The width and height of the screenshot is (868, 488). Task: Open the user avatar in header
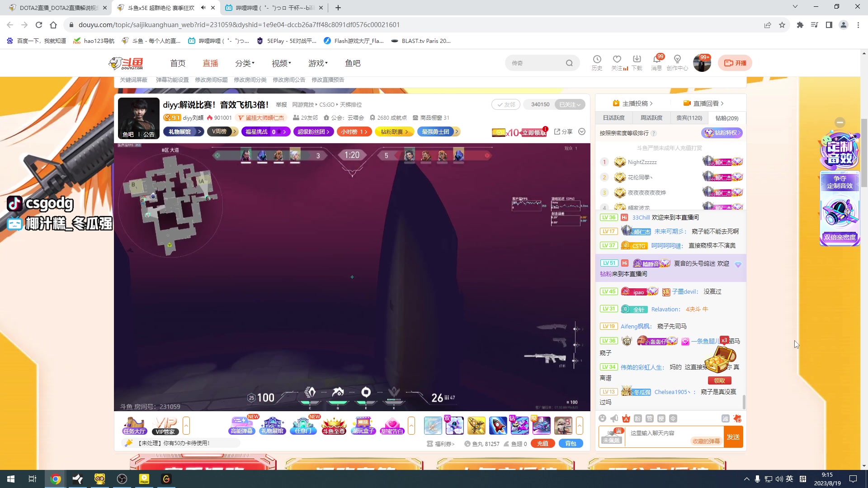(702, 63)
